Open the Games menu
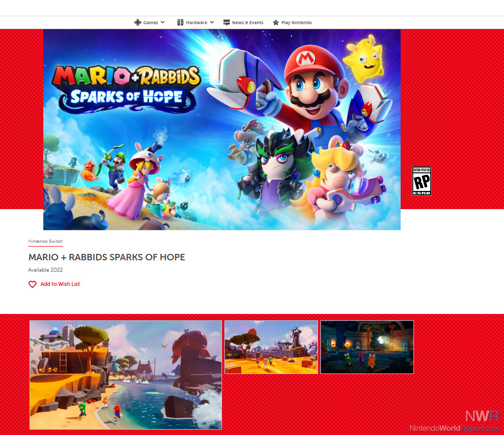 150,23
